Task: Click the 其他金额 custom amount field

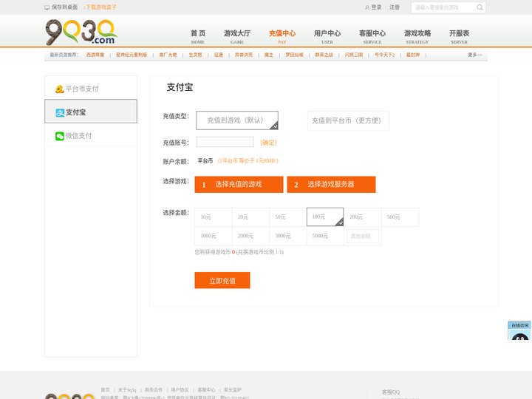Action: [x=363, y=236]
